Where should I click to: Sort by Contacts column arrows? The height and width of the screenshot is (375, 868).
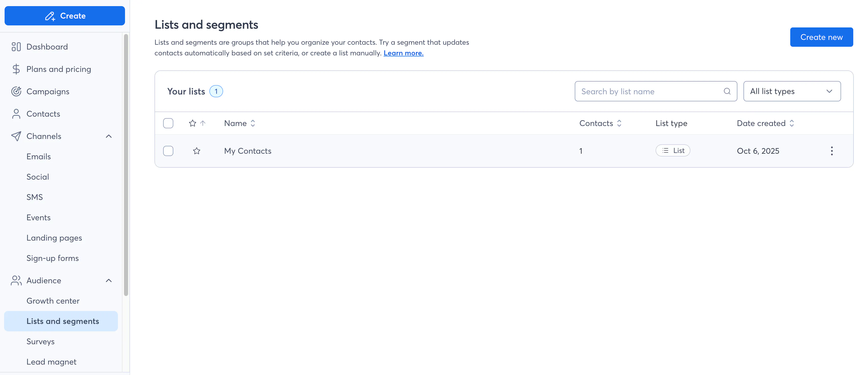(619, 123)
